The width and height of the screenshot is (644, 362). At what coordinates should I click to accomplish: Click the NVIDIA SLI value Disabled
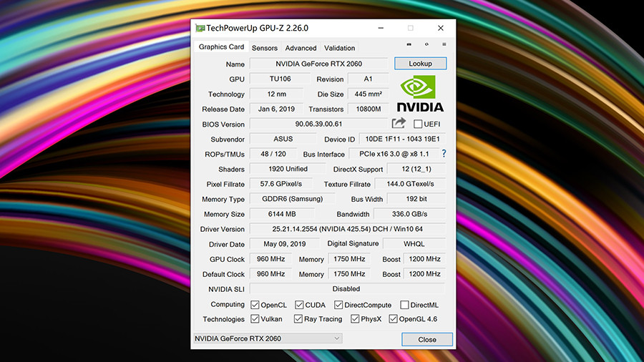click(x=347, y=289)
